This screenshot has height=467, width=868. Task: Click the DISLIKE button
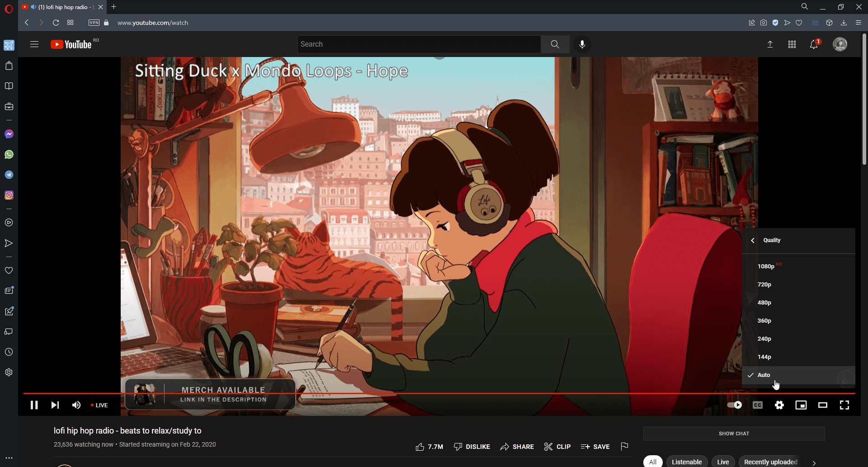[x=472, y=447]
